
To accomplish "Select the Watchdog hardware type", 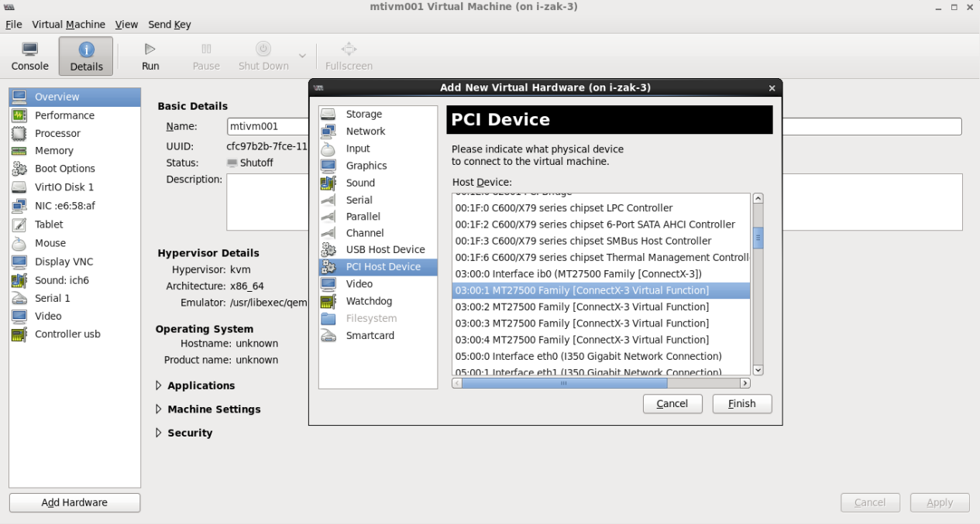I will pyautogui.click(x=369, y=301).
